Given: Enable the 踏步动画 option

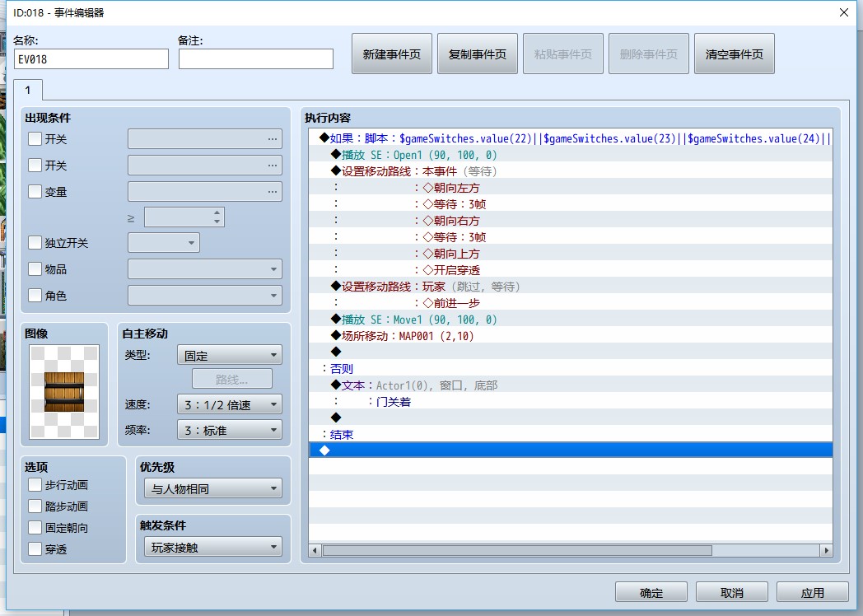Looking at the screenshot, I should 35,506.
